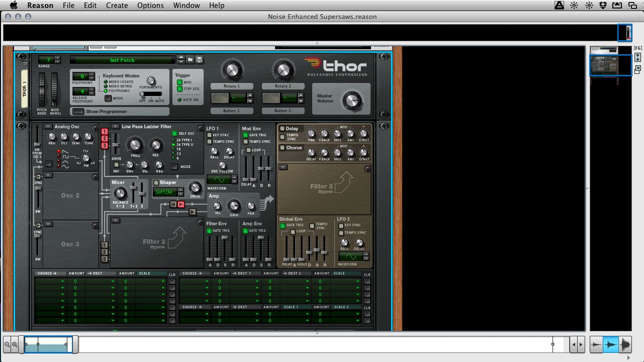Click the rack overview thumbnail
The image size is (644, 362).
(611, 65)
